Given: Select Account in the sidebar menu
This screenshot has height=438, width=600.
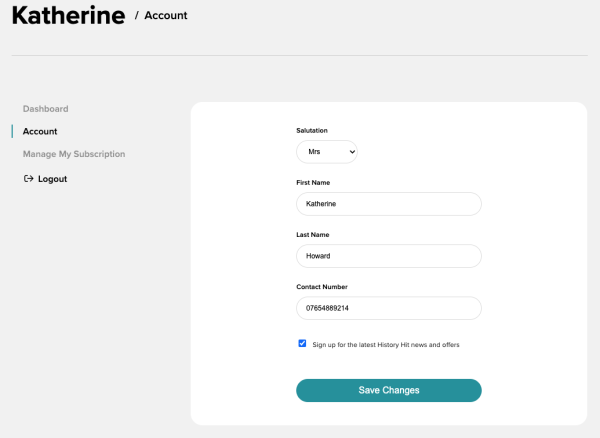Looking at the screenshot, I should tap(40, 131).
